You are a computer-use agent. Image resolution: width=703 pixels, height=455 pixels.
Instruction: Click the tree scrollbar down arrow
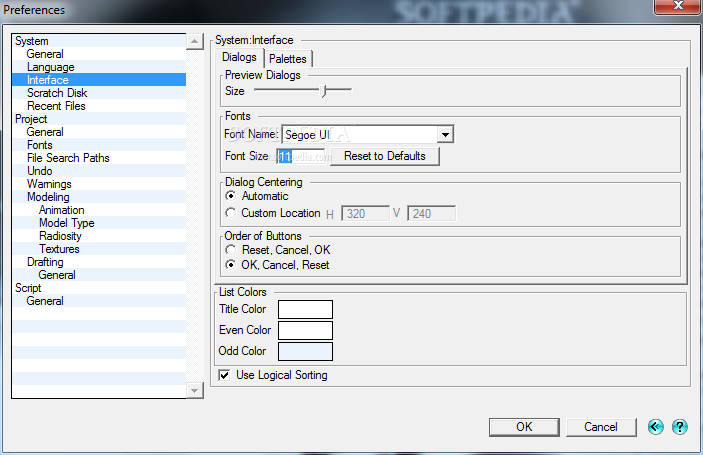[195, 390]
